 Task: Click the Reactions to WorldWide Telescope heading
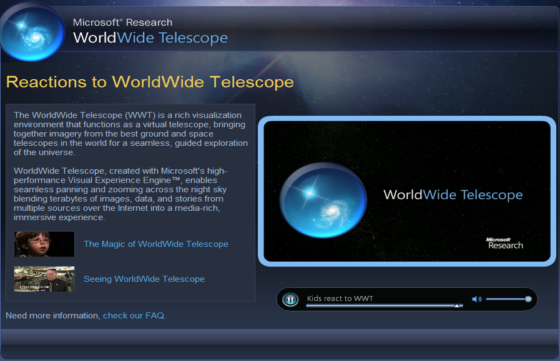coord(150,82)
